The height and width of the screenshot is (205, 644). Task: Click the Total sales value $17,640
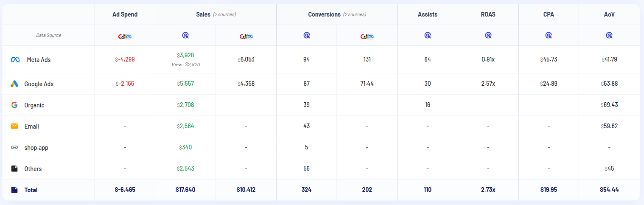click(185, 190)
